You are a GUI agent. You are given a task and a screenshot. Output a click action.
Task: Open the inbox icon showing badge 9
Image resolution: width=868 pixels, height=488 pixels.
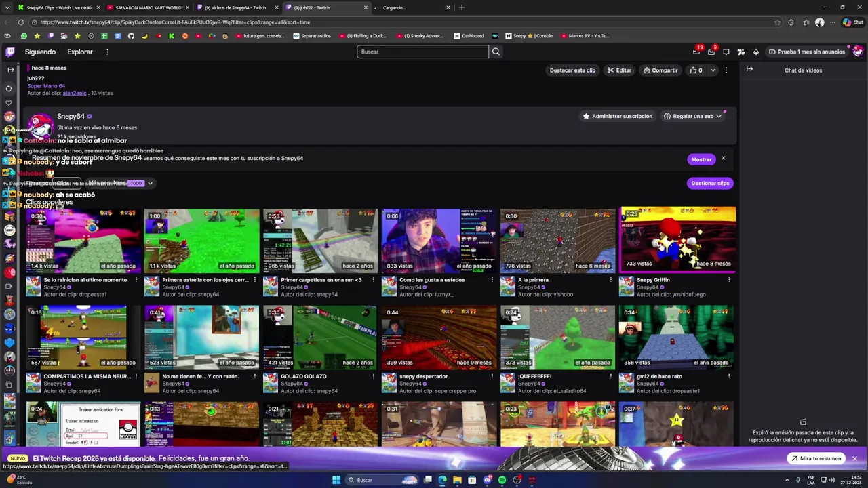711,52
